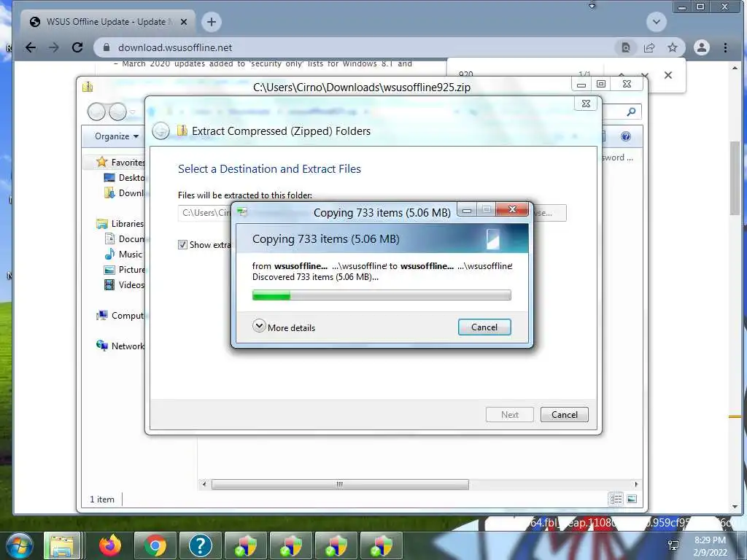Screen dimensions: 747x560
Task: Select Libraries in the navigation pane
Action: (x=120, y=223)
